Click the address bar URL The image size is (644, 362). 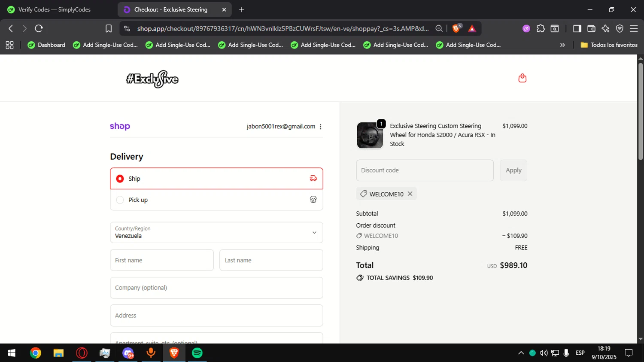point(283,28)
